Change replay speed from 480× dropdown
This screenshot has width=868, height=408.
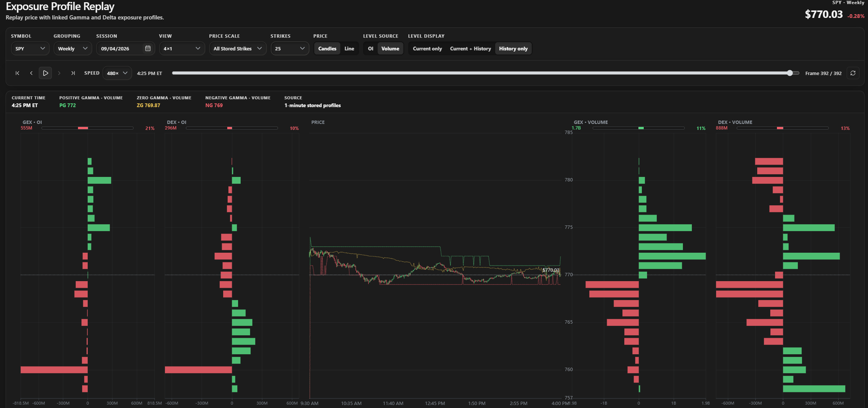click(x=117, y=73)
